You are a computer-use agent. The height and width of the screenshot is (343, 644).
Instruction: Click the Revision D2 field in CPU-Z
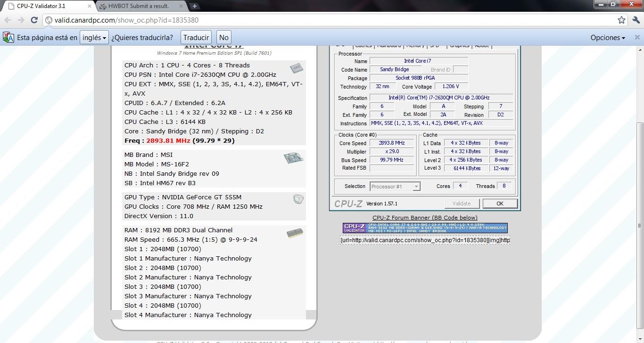pos(500,115)
